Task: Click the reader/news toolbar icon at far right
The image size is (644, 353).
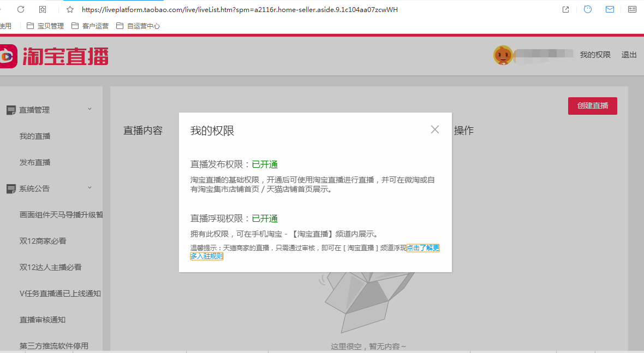Action: point(632,9)
